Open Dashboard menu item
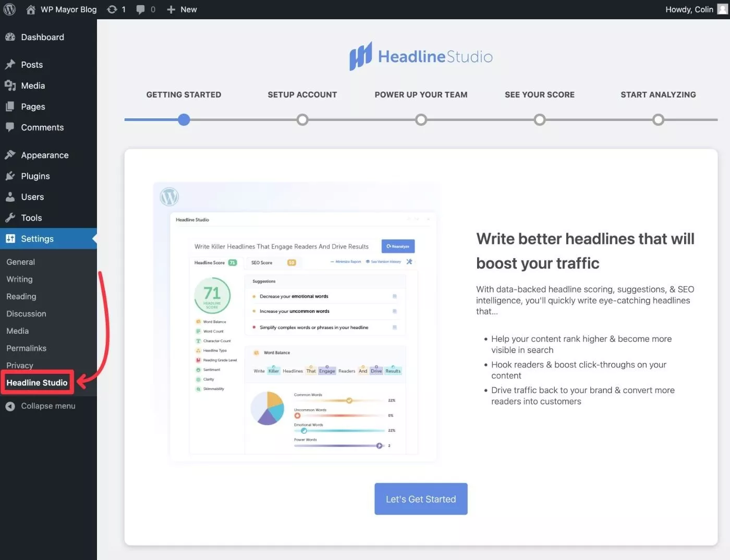730x560 pixels. tap(48, 37)
